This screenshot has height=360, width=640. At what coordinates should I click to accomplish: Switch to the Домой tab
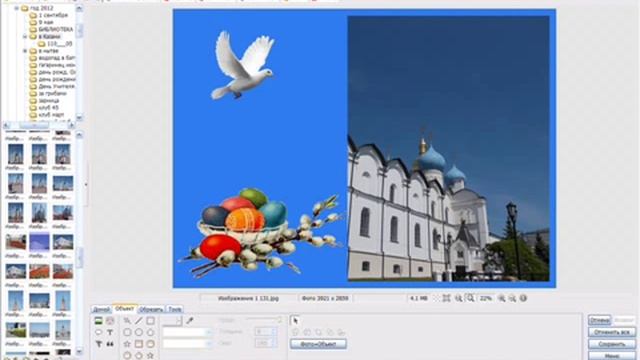[x=102, y=309]
